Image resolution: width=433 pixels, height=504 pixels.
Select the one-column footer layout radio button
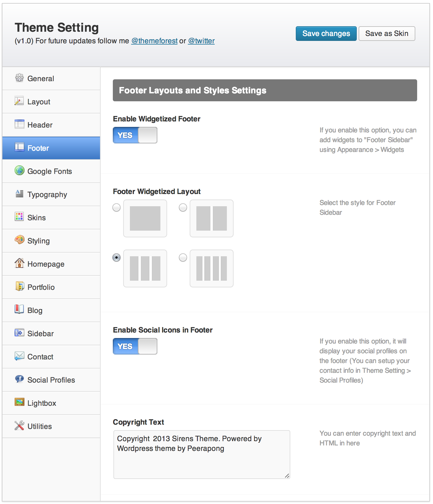[116, 208]
